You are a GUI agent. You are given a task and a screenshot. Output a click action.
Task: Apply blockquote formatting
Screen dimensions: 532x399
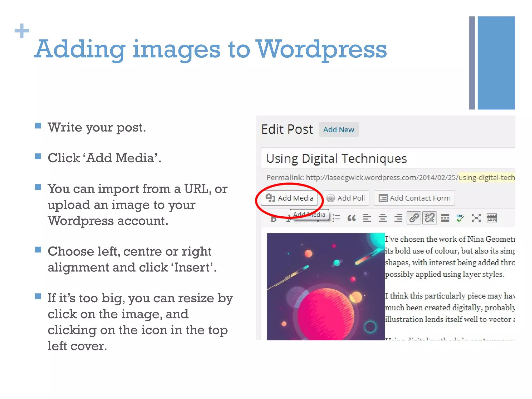tap(351, 218)
